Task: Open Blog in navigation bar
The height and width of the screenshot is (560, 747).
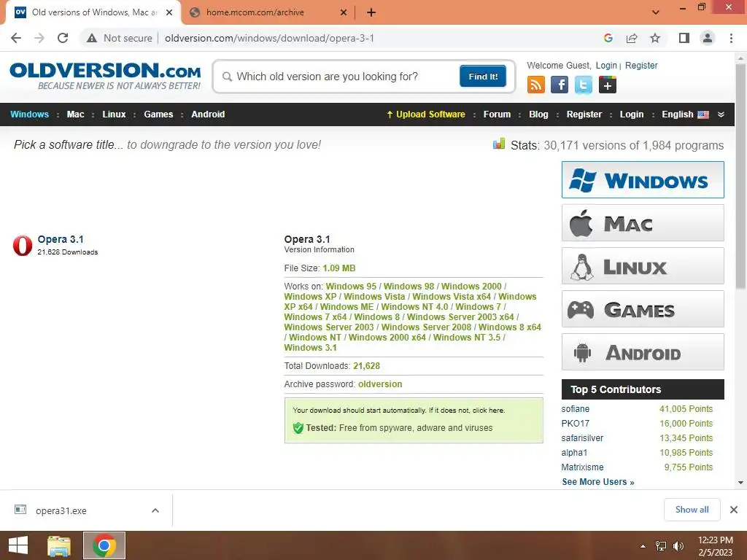Action: [x=538, y=114]
